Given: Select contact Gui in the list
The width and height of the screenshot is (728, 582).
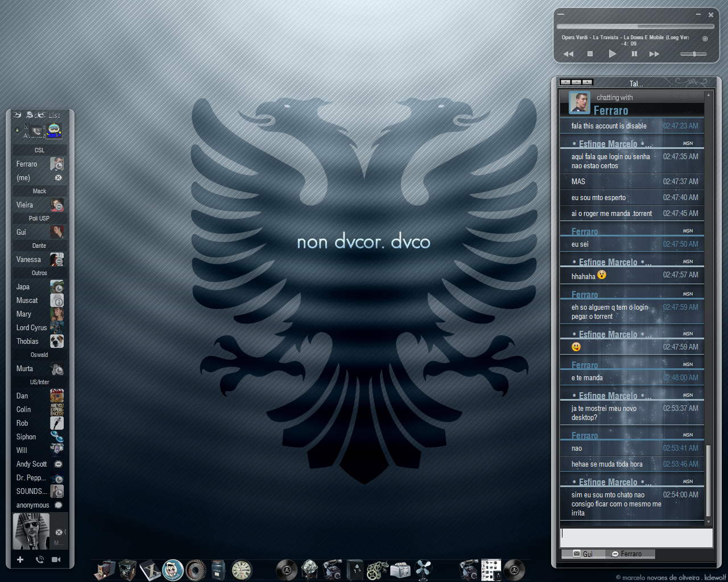Looking at the screenshot, I should pos(39,232).
